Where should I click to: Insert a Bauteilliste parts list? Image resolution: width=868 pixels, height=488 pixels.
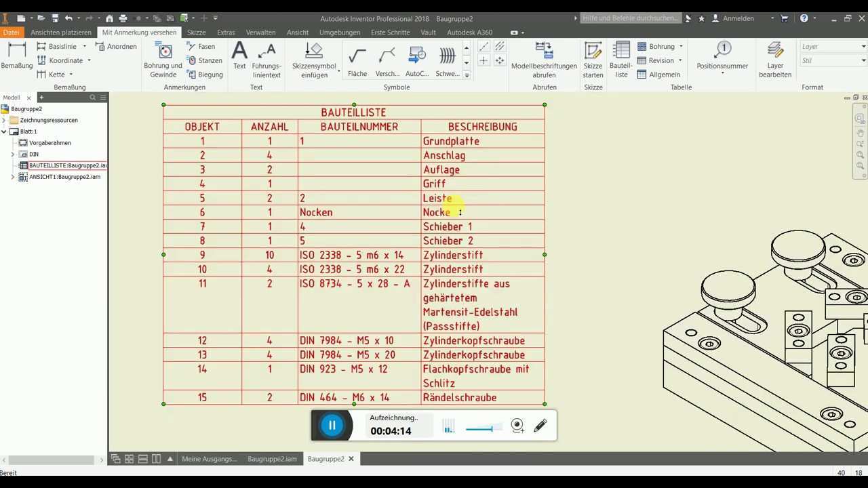click(x=621, y=60)
